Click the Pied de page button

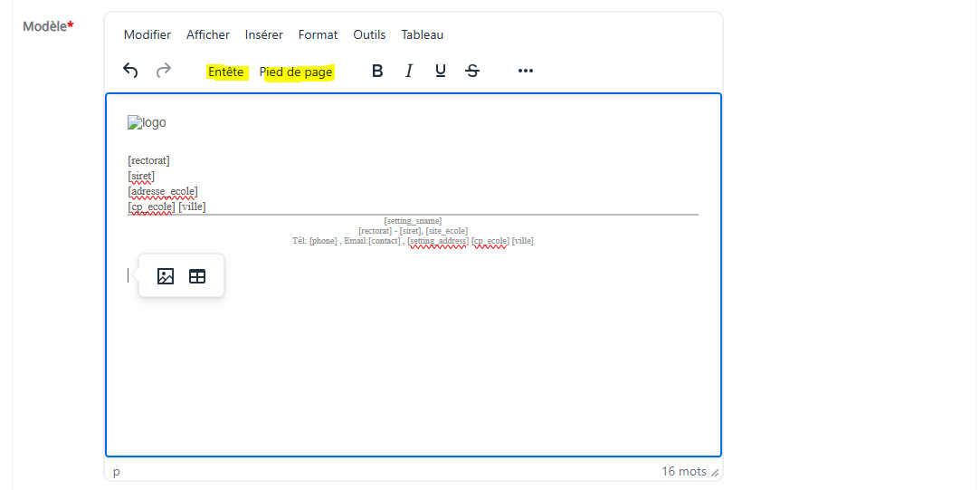click(x=297, y=72)
